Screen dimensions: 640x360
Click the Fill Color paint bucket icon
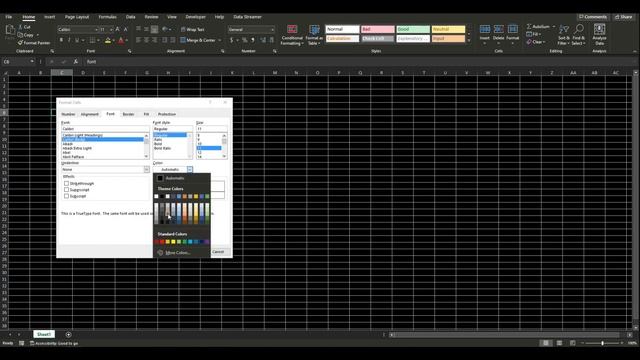(108, 40)
